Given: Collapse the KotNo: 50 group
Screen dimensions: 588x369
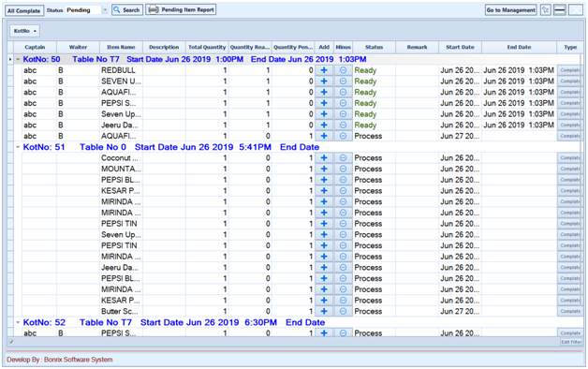Looking at the screenshot, I should (x=18, y=59).
